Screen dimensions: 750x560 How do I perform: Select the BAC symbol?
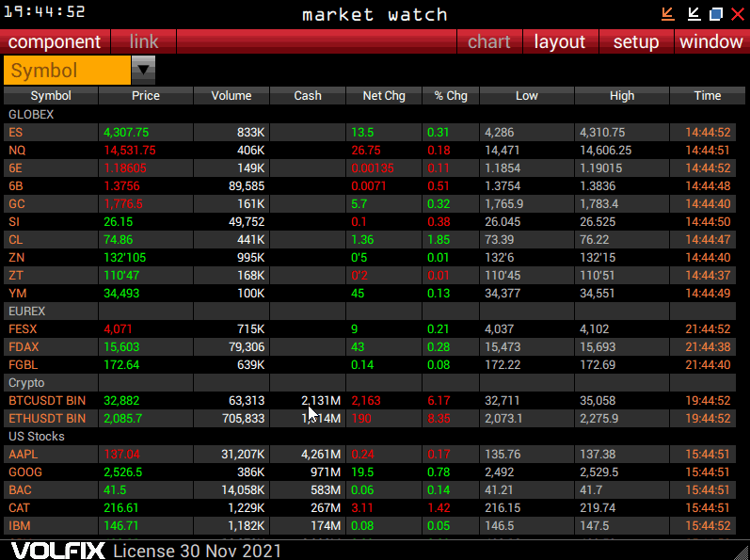coord(20,490)
